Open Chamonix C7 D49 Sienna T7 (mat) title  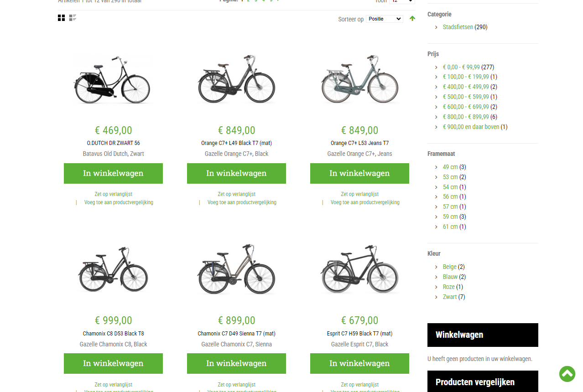(x=236, y=334)
